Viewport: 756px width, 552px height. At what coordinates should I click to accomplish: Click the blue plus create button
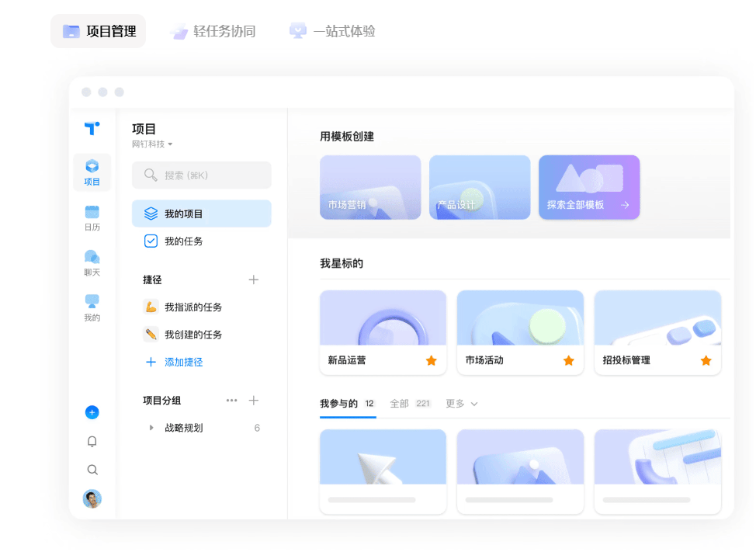92,412
